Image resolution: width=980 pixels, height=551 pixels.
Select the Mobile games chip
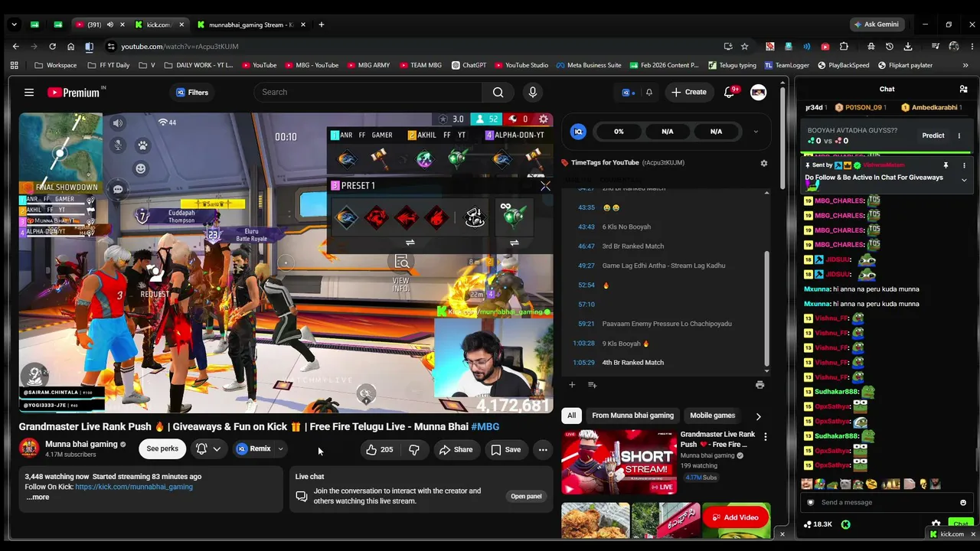click(x=712, y=416)
